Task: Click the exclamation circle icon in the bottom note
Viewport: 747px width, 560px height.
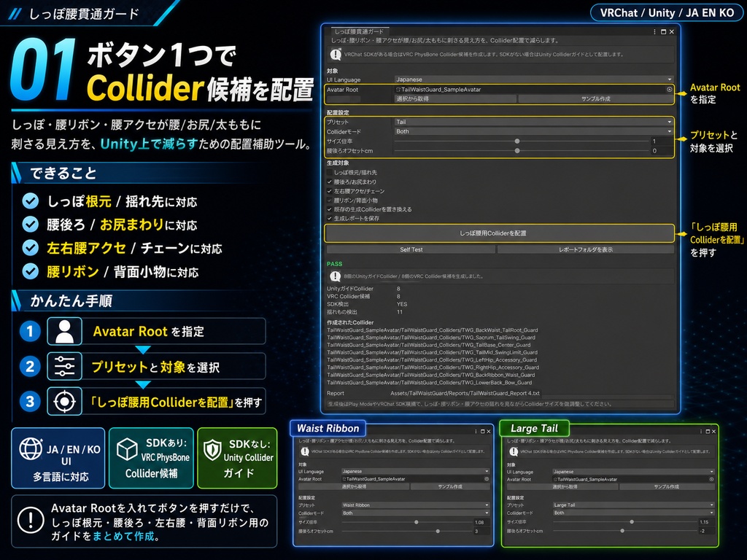Action: (x=31, y=521)
